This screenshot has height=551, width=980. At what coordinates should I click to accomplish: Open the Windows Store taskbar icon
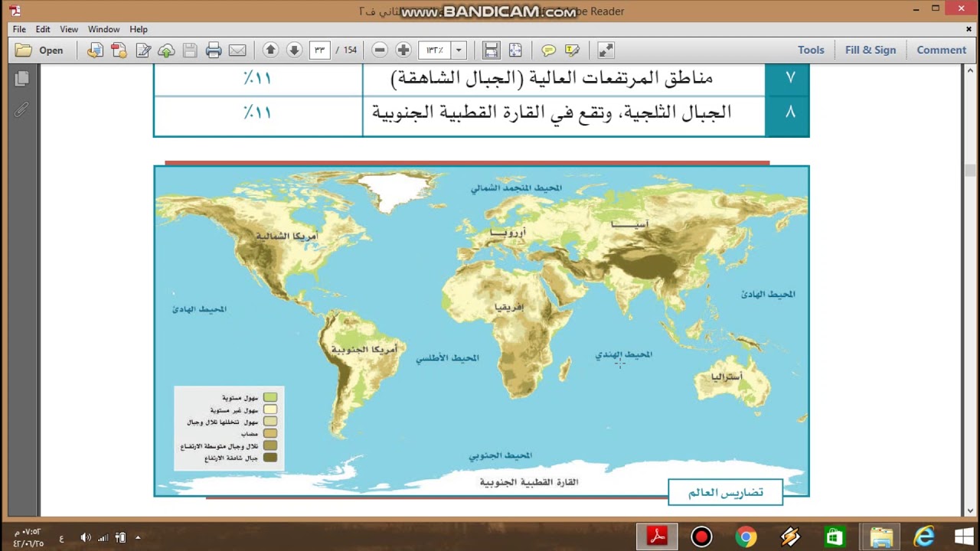[835, 536]
